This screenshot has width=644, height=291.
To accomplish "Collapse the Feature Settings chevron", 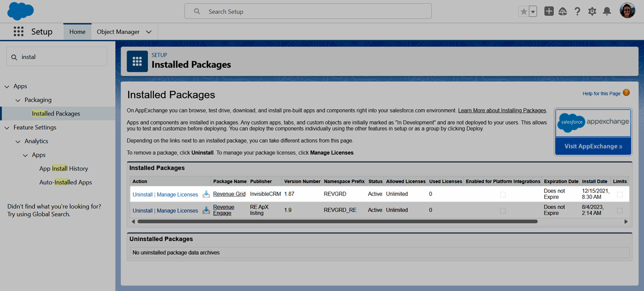I will [7, 128].
